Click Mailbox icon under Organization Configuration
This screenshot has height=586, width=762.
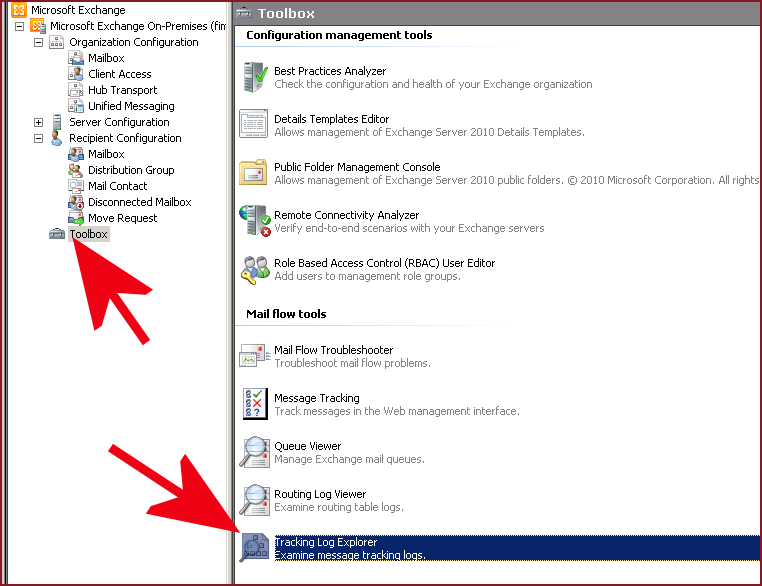76,58
